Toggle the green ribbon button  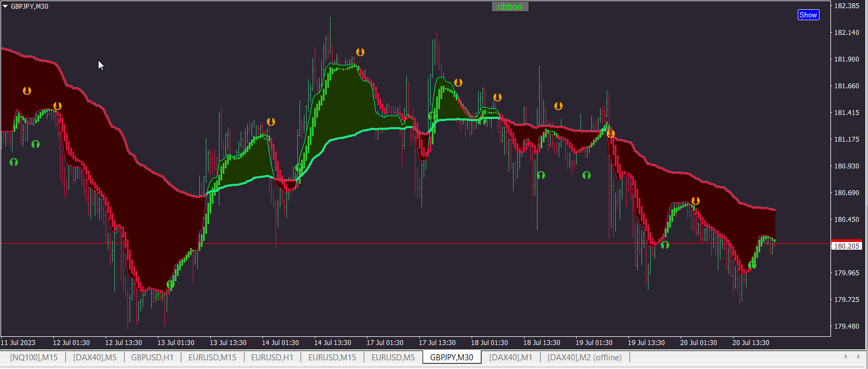click(510, 7)
